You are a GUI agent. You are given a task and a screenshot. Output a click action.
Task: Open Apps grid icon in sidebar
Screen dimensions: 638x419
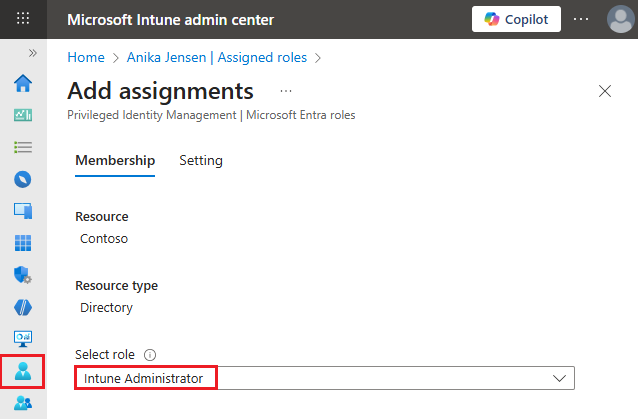[22, 243]
